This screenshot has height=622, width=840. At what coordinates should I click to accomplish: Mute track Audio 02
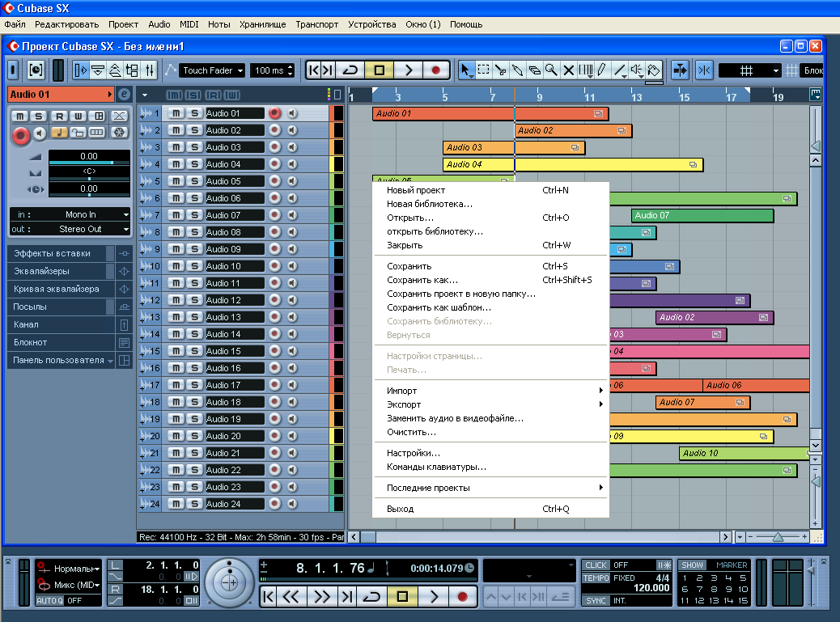[176, 130]
